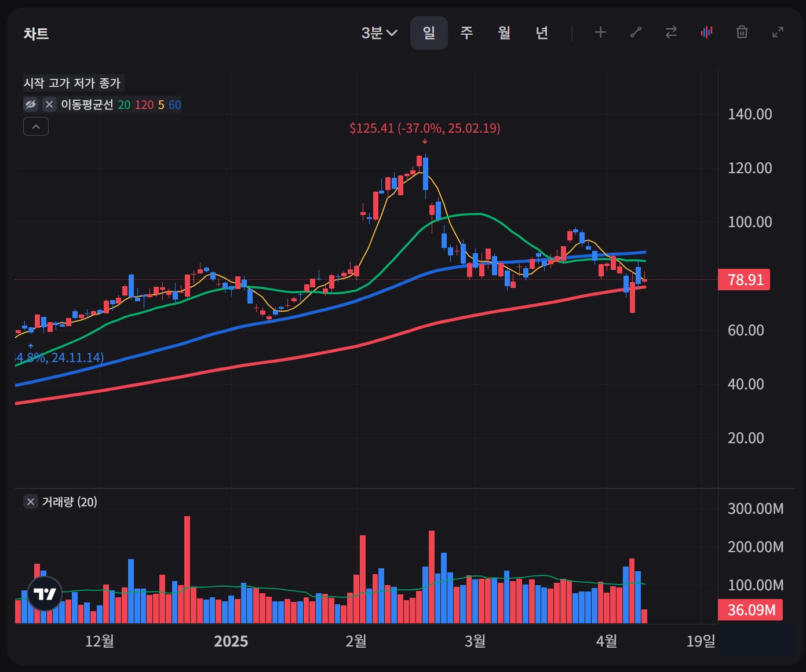806x672 pixels.
Task: Click the 24.11.14 low price annotation
Action: point(59,357)
